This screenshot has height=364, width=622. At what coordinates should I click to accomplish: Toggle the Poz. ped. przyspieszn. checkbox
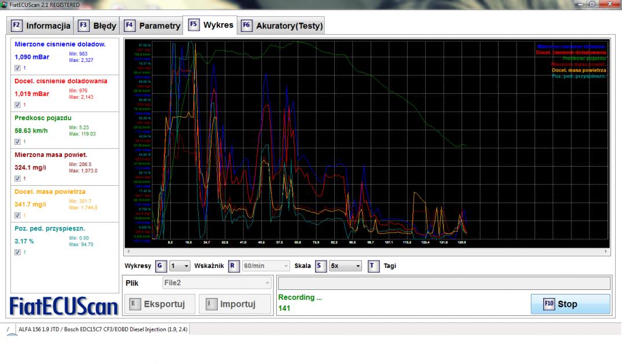[x=17, y=252]
